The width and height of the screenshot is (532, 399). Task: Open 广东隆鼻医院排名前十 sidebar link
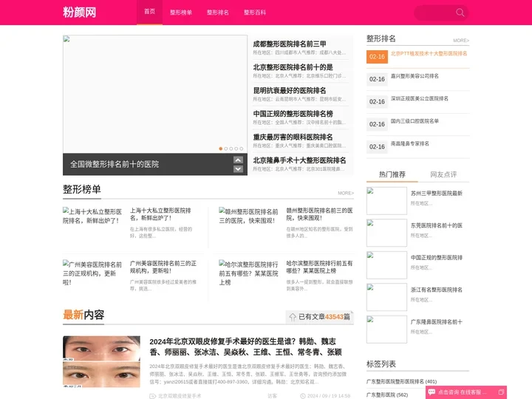pyautogui.click(x=437, y=322)
